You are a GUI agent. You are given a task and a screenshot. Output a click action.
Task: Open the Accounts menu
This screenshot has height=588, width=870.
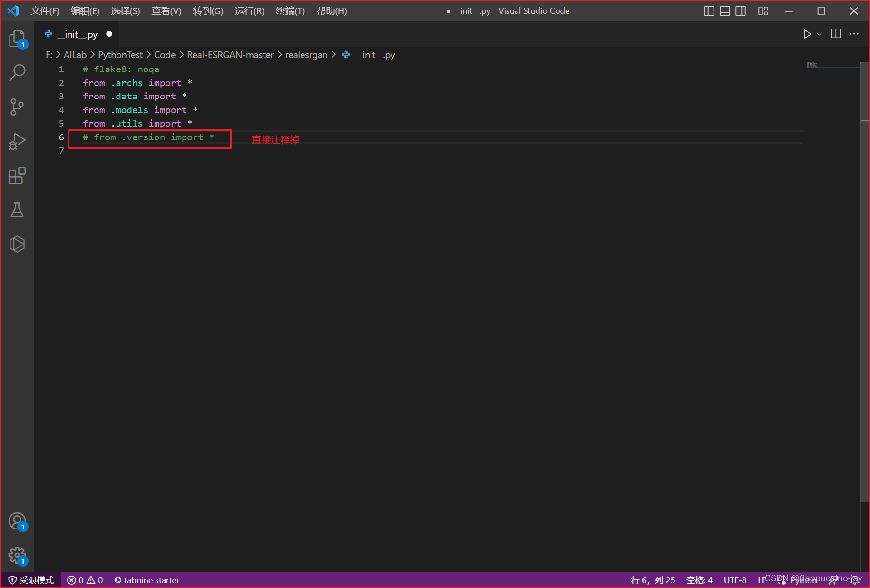[x=17, y=522]
